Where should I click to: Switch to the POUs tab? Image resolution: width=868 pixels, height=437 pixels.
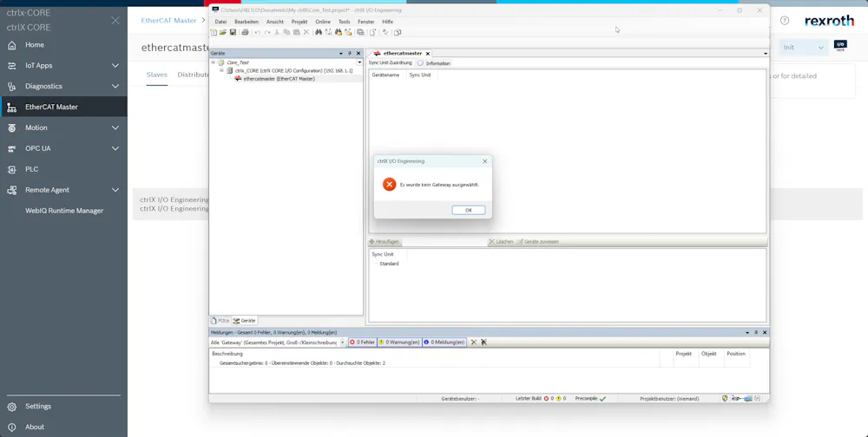[220, 320]
